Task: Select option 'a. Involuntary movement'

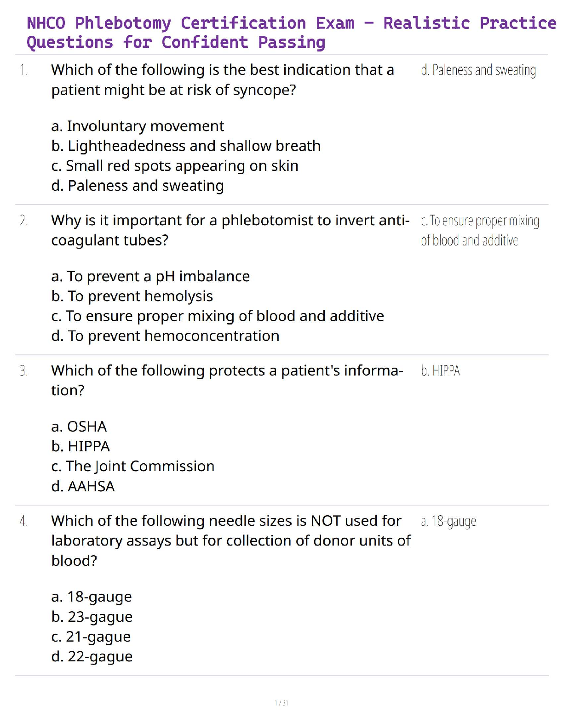Action: point(138,126)
